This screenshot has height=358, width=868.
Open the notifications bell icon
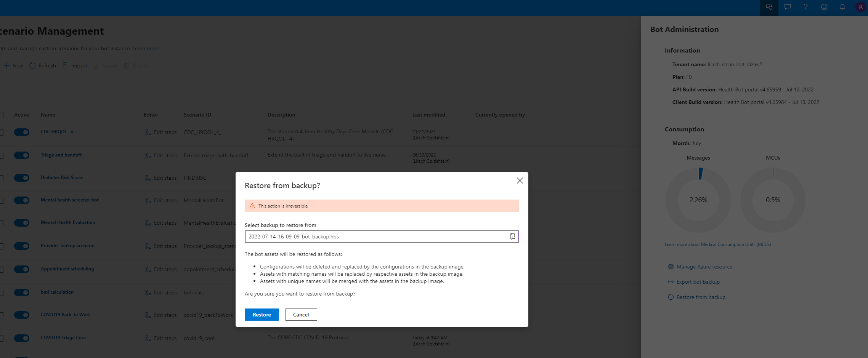coord(842,7)
